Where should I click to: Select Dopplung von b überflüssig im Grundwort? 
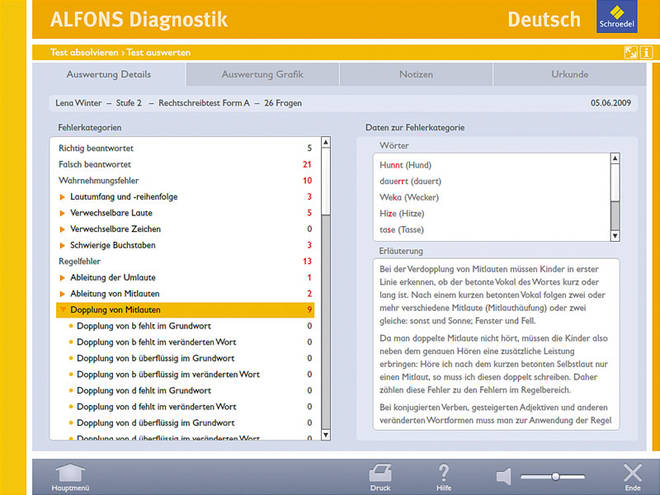tap(155, 359)
